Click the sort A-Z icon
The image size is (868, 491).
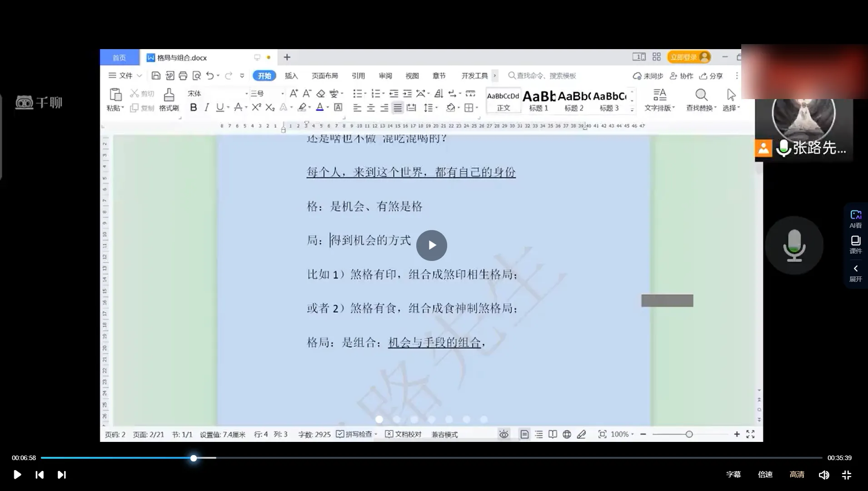(x=439, y=94)
